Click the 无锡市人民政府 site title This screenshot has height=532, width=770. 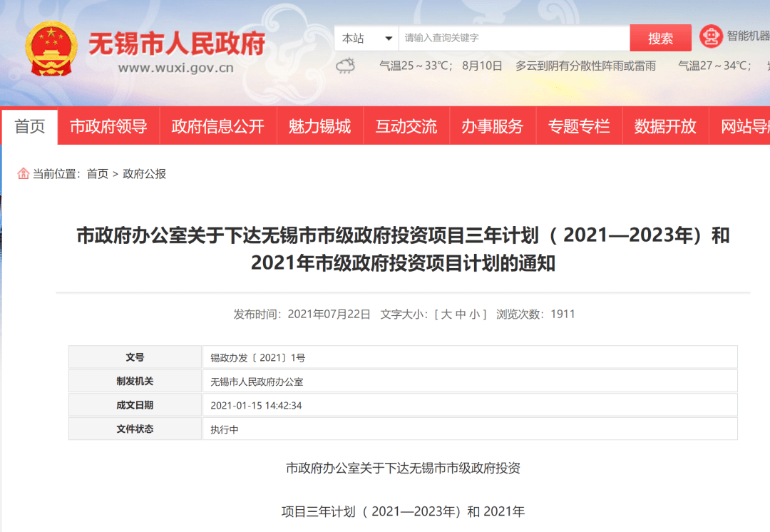[177, 44]
